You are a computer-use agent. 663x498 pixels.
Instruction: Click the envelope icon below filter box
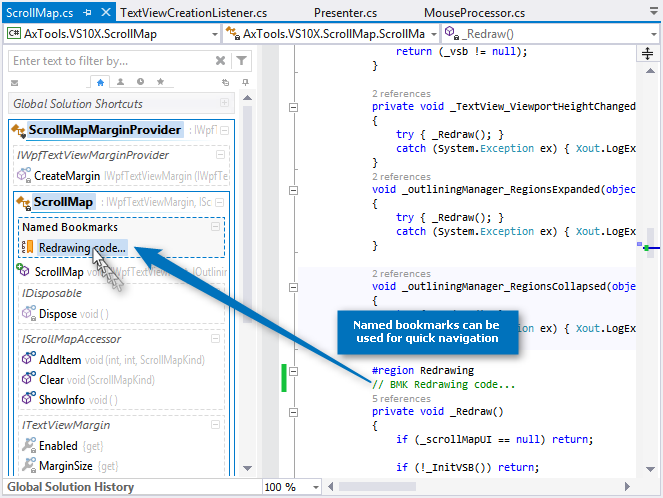point(14,83)
